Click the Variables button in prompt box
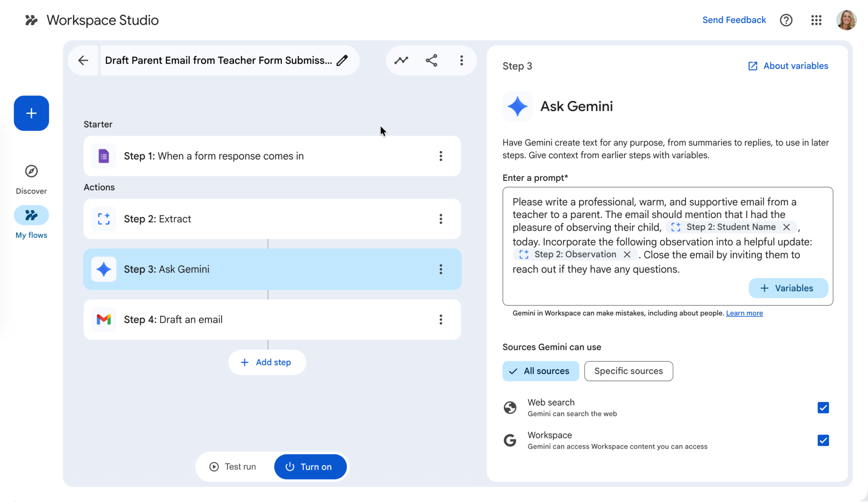This screenshot has height=502, width=868. click(x=788, y=288)
